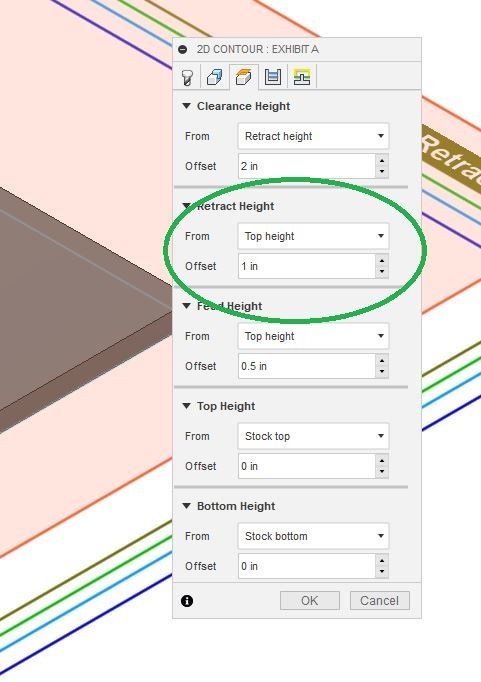481x682 pixels.
Task: Open Retract Height From dropdown
Action: click(x=313, y=236)
